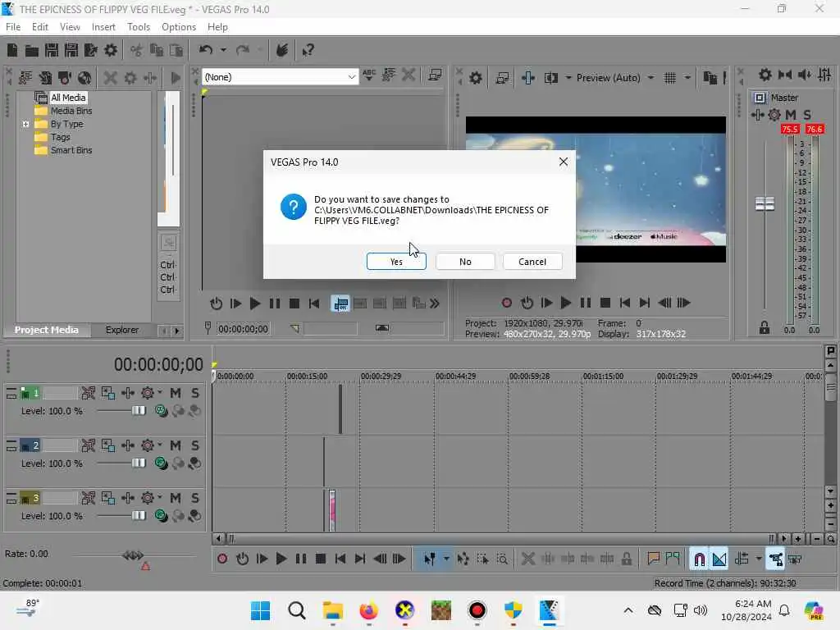Solo video track 3
Screen dimensions: 840x630
tap(195, 498)
